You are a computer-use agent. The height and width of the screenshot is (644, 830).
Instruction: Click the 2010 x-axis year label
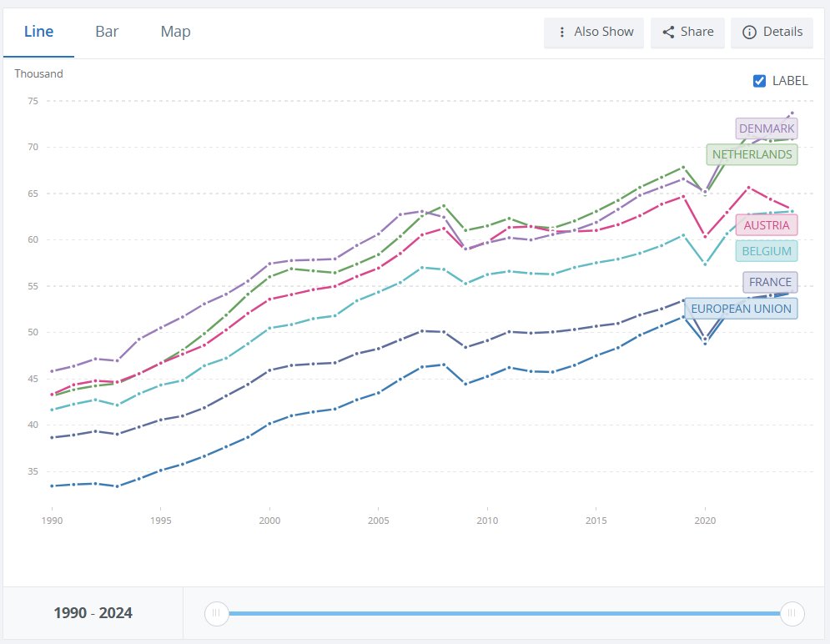pyautogui.click(x=487, y=521)
